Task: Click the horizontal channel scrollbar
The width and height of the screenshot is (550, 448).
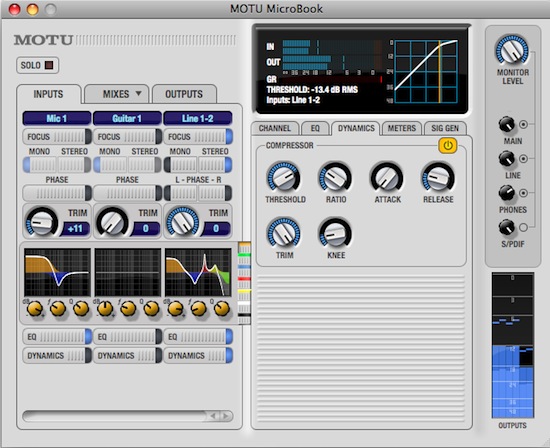Action: [x=127, y=416]
